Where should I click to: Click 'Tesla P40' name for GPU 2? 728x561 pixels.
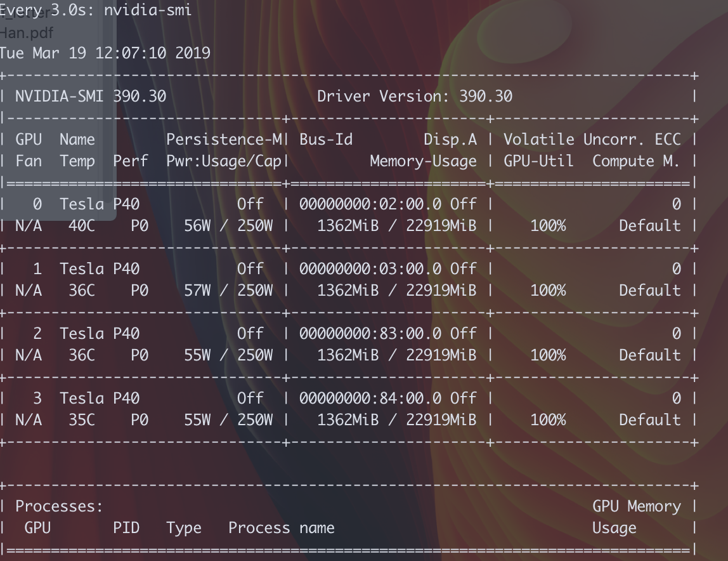[100, 333]
